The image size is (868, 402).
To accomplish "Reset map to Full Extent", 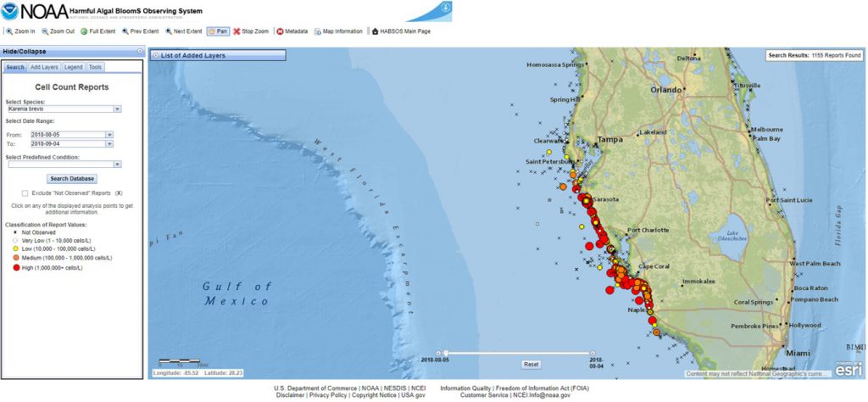I will [98, 31].
